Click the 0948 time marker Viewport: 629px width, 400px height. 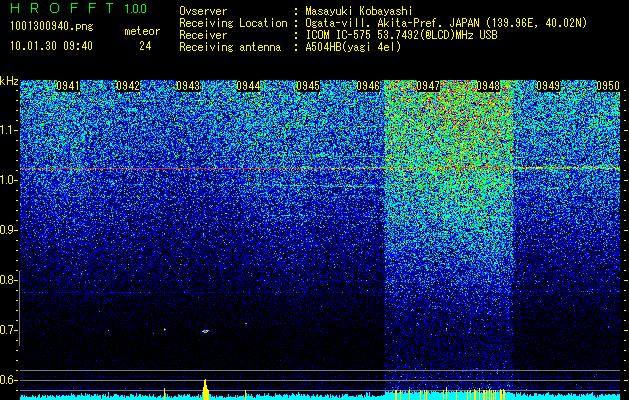(x=488, y=86)
